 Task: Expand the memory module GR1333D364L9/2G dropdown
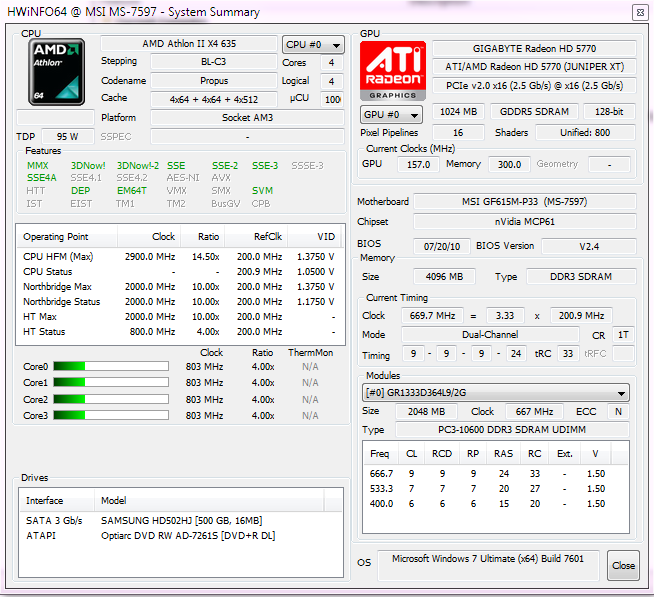click(x=496, y=393)
